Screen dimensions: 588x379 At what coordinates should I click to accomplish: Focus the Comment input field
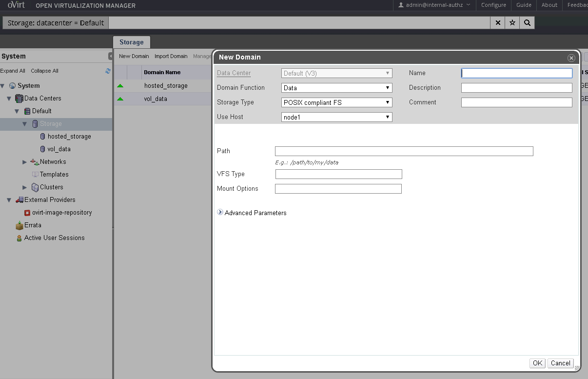(x=517, y=102)
